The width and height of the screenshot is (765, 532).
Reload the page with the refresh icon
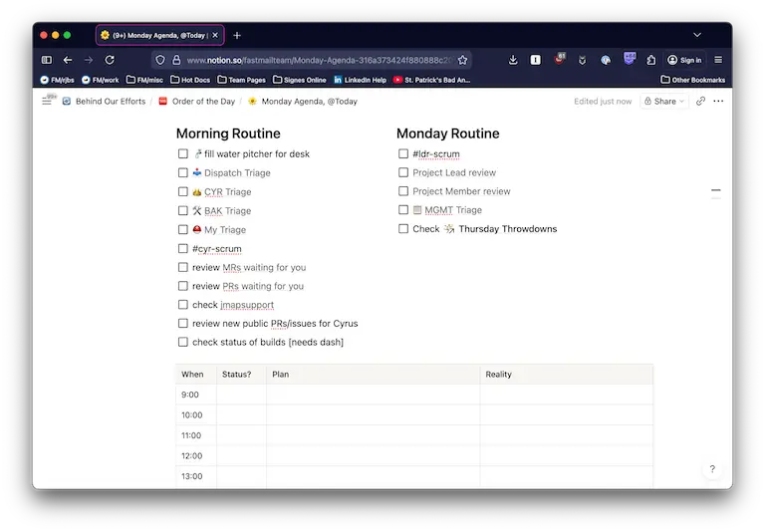[112, 60]
